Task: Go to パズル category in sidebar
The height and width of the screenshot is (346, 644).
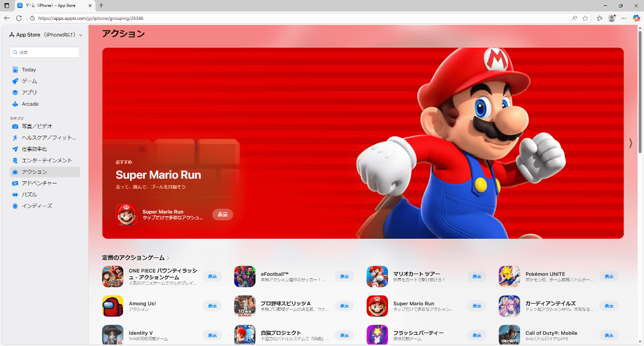Action: 30,195
